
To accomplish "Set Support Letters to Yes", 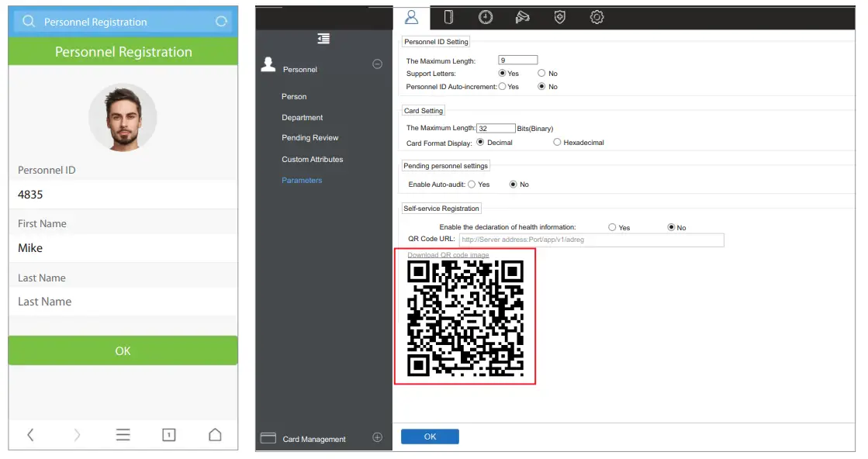I will tap(502, 73).
